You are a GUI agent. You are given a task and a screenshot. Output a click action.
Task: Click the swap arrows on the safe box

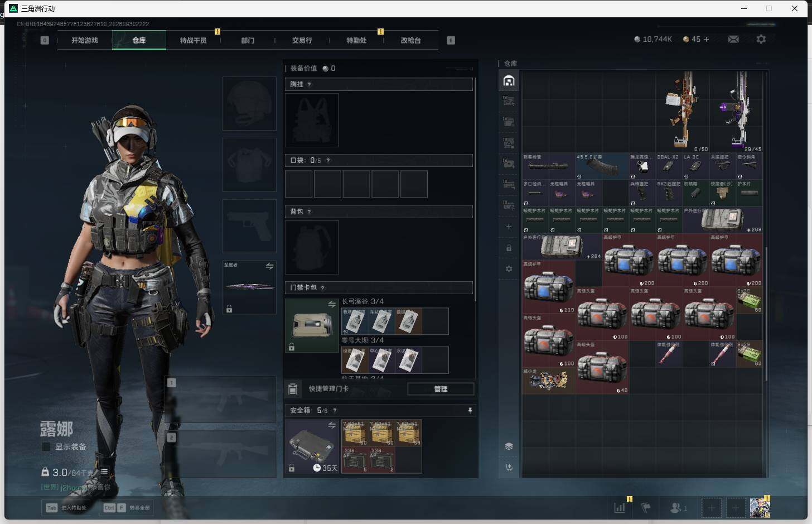coord(331,425)
